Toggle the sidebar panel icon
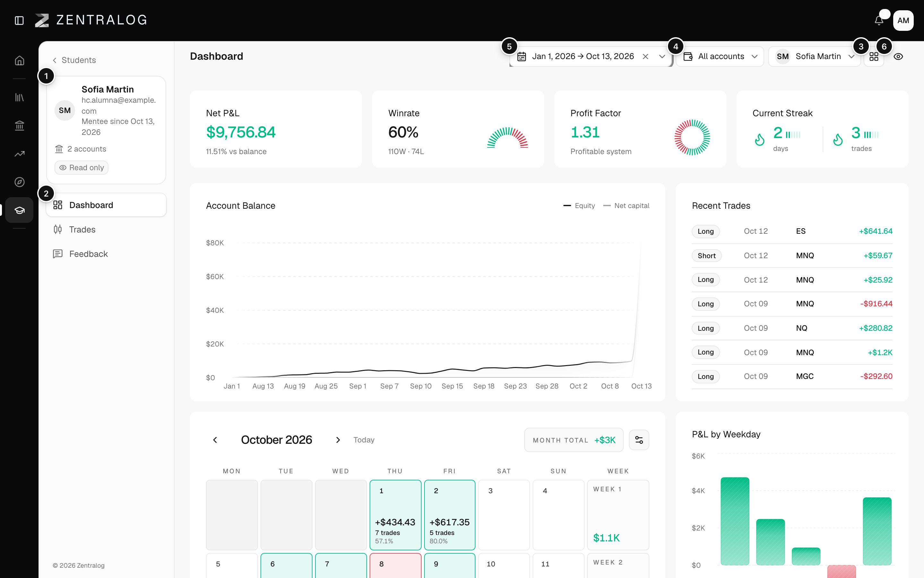Image resolution: width=924 pixels, height=578 pixels. click(19, 20)
